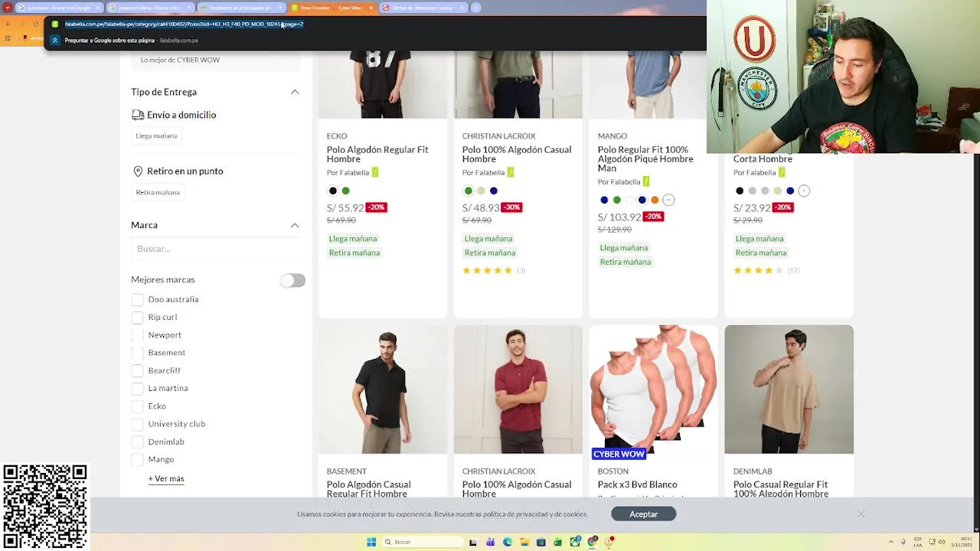
Task: Open the Windows Start menu
Action: (x=371, y=542)
